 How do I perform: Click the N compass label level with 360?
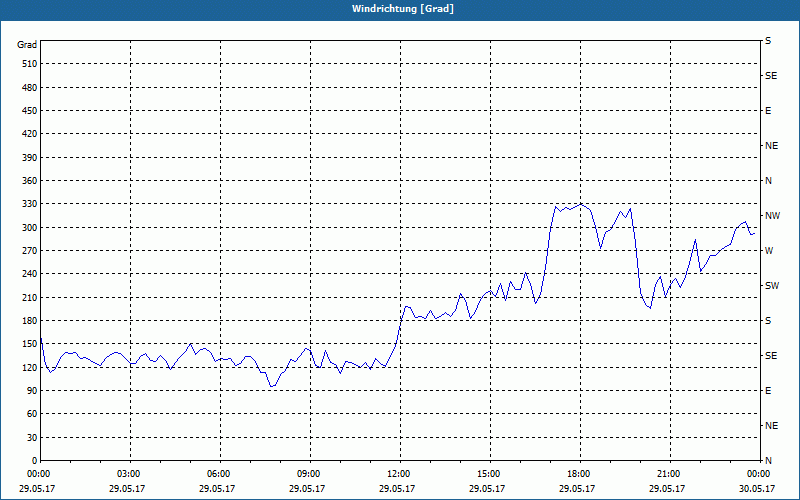tap(768, 181)
